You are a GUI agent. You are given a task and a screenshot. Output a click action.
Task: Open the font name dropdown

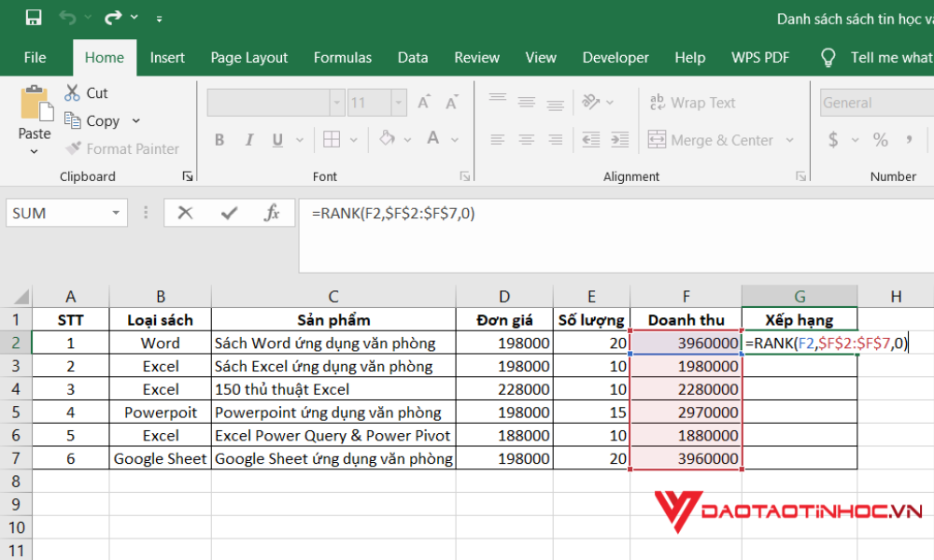336,103
